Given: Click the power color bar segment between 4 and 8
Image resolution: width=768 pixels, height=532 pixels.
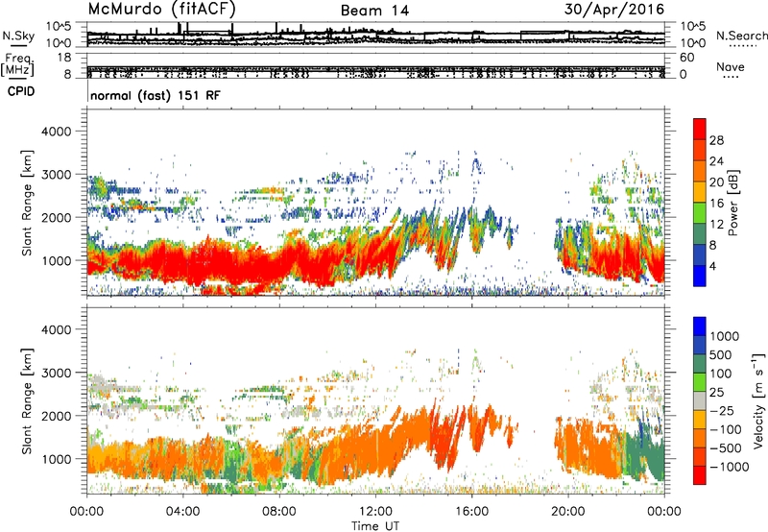Looking at the screenshot, I should 700,254.
